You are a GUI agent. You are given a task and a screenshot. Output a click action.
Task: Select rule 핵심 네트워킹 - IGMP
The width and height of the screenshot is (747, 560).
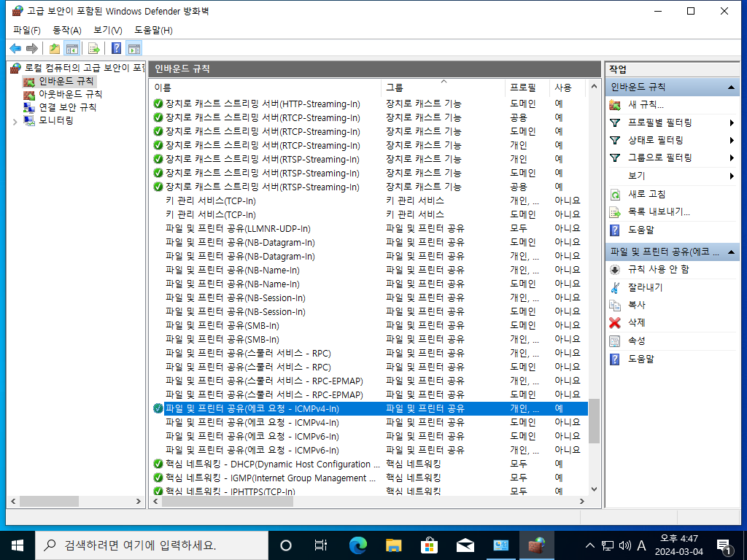tap(271, 478)
